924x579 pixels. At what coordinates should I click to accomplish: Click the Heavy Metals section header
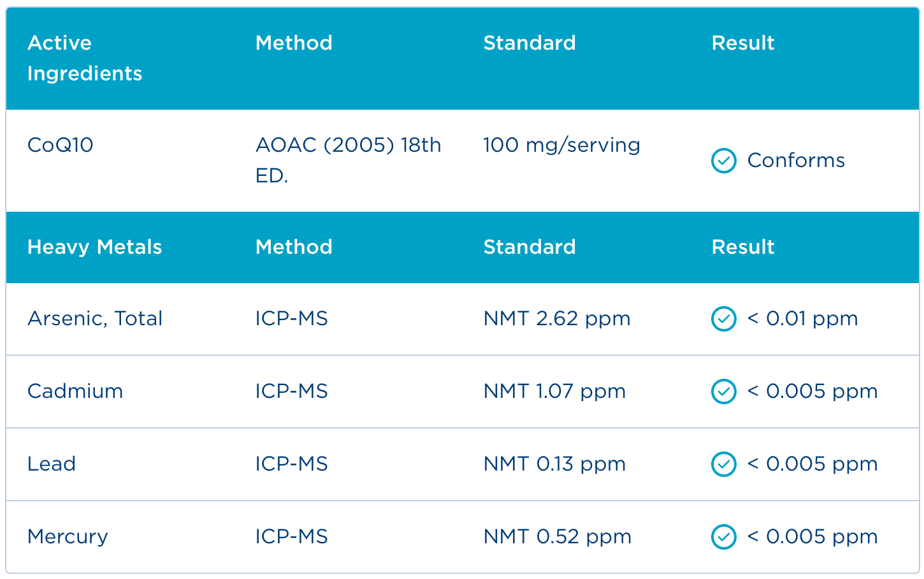[x=94, y=247]
